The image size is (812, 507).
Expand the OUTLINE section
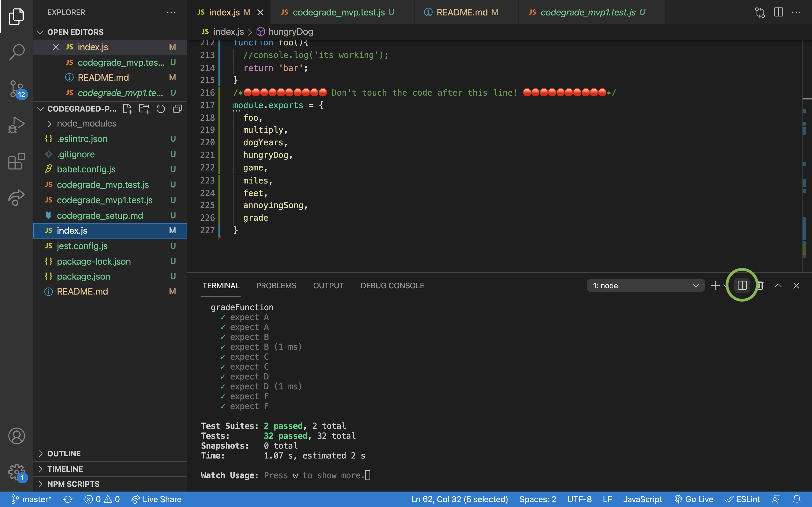(64, 454)
